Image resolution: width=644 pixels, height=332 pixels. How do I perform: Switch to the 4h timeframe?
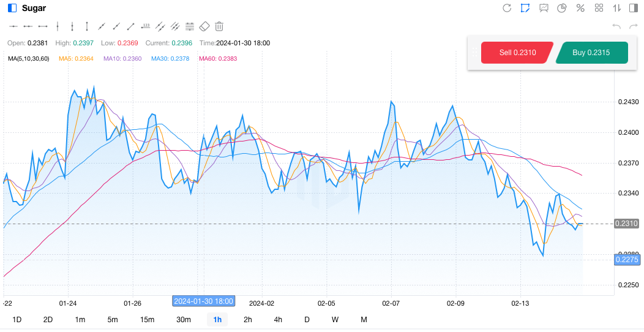coord(278,319)
